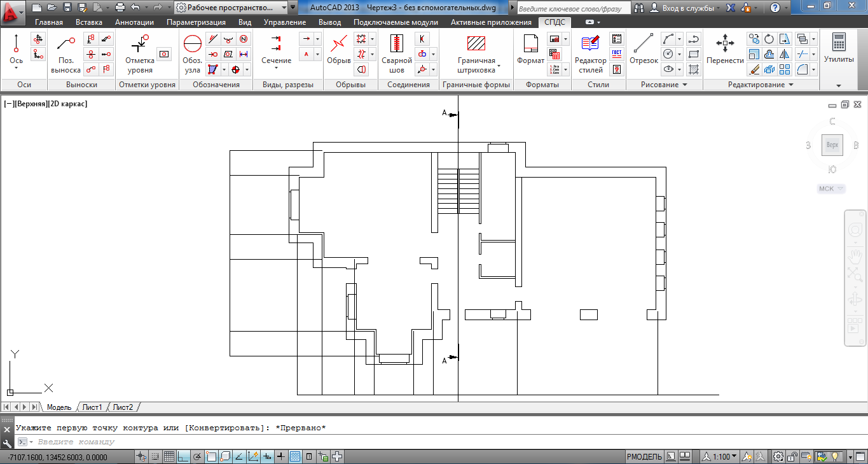
Task: Open the Параметризация ribbon tab
Action: pos(196,22)
